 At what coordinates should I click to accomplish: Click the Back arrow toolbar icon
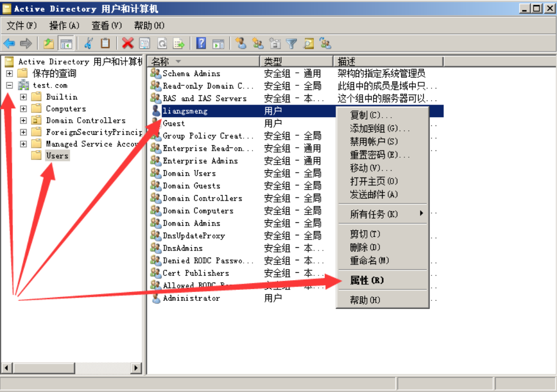[9, 44]
